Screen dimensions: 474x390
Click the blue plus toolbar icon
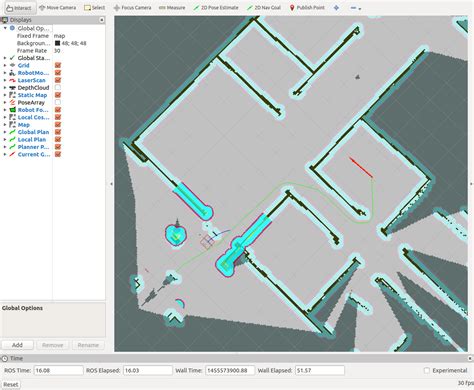[x=336, y=7]
